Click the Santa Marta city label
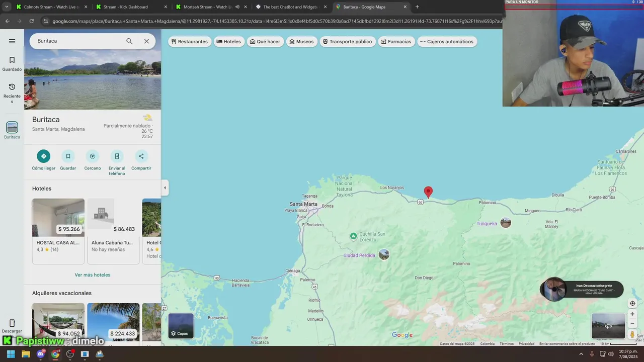644x362 pixels. [303, 204]
